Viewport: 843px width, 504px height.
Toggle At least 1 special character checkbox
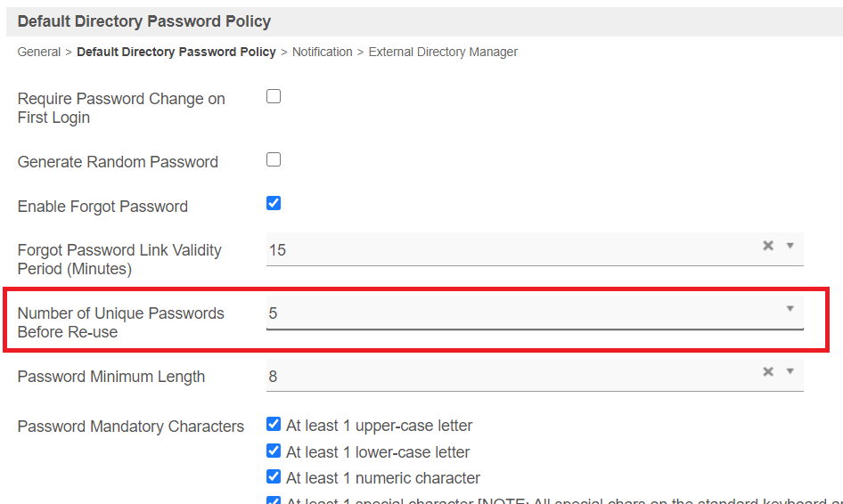274,500
